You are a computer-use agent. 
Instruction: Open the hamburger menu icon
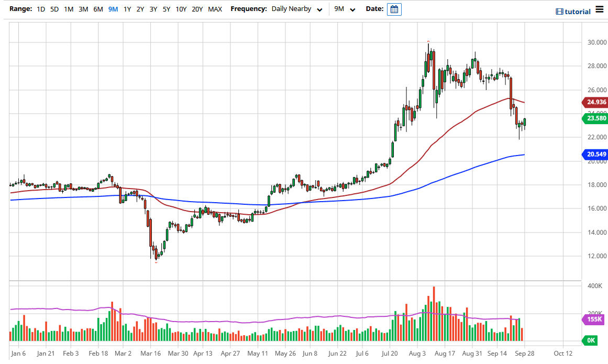[x=600, y=9]
